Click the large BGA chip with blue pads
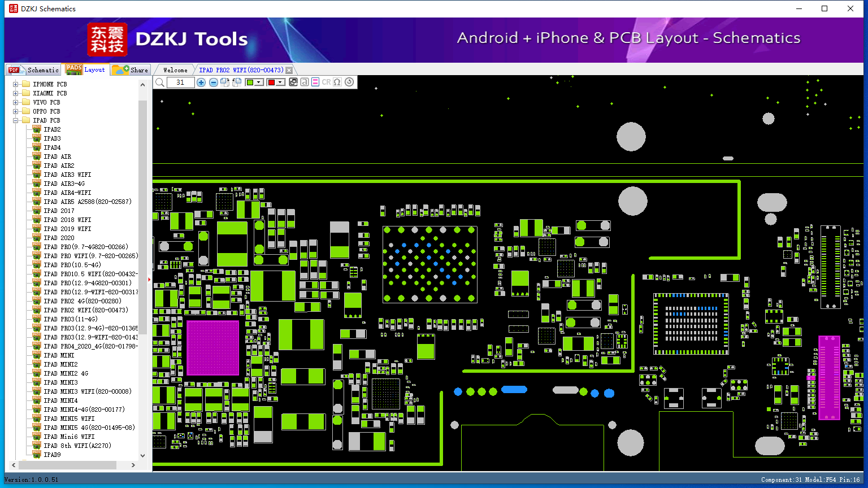This screenshot has height=488, width=868. 429,264
